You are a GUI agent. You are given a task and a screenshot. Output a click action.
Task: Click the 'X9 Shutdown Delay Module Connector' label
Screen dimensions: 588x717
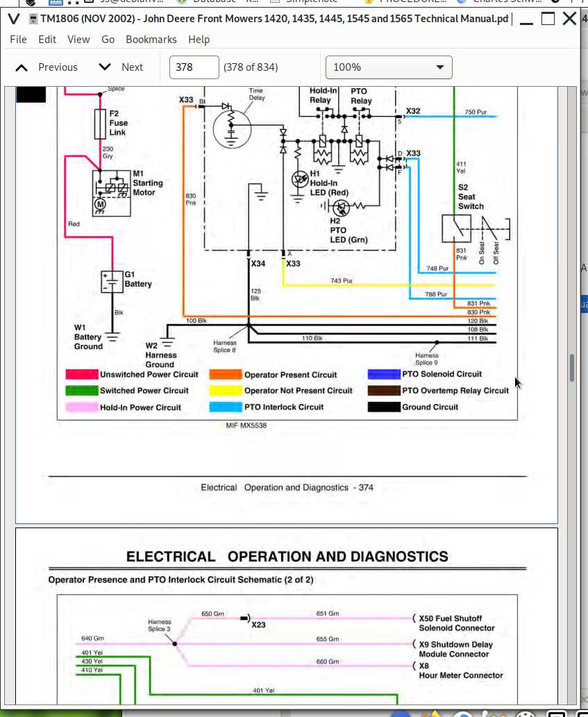pyautogui.click(x=456, y=649)
